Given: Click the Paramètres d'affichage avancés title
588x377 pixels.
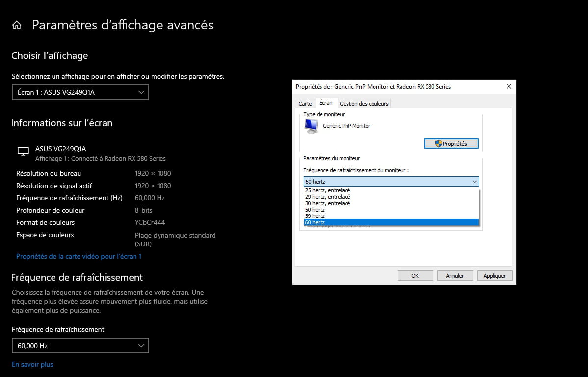Looking at the screenshot, I should (122, 25).
